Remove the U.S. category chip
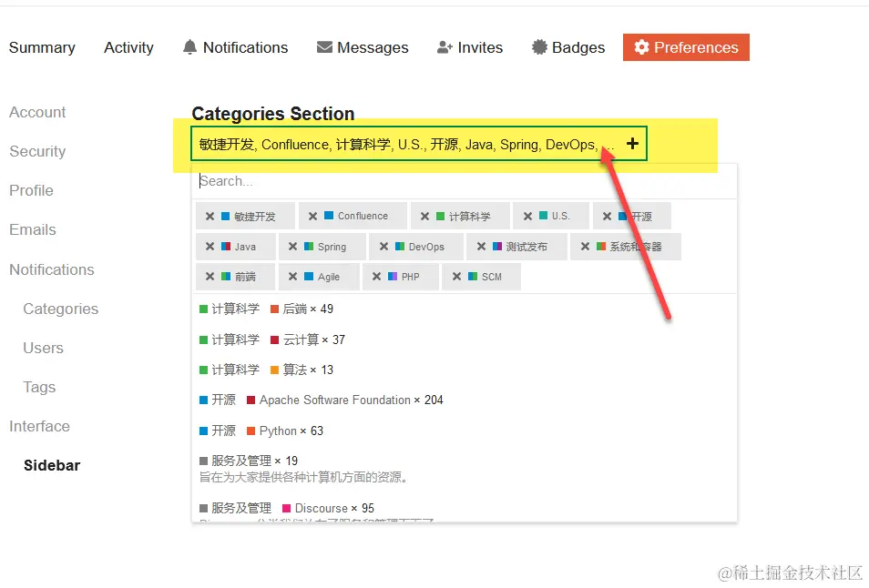869x588 pixels. [527, 216]
